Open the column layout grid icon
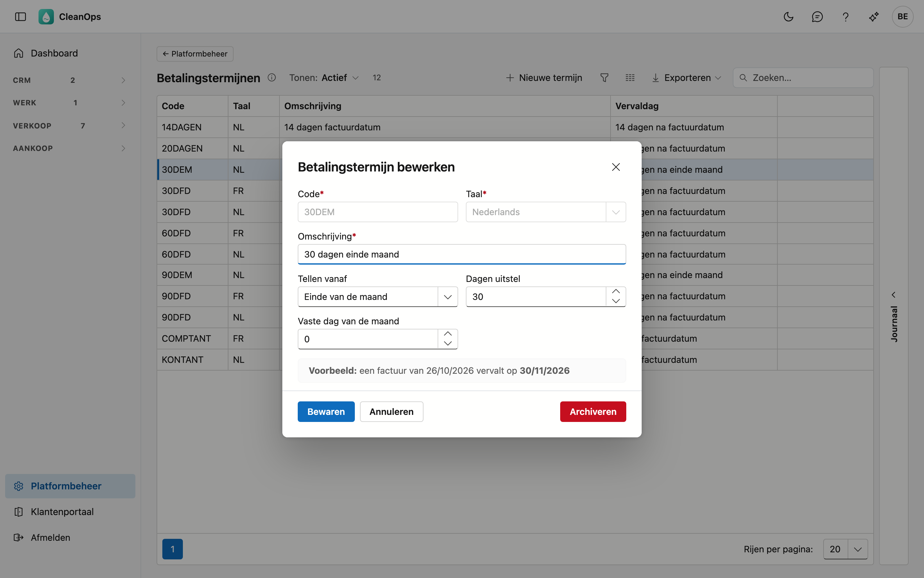 630,78
